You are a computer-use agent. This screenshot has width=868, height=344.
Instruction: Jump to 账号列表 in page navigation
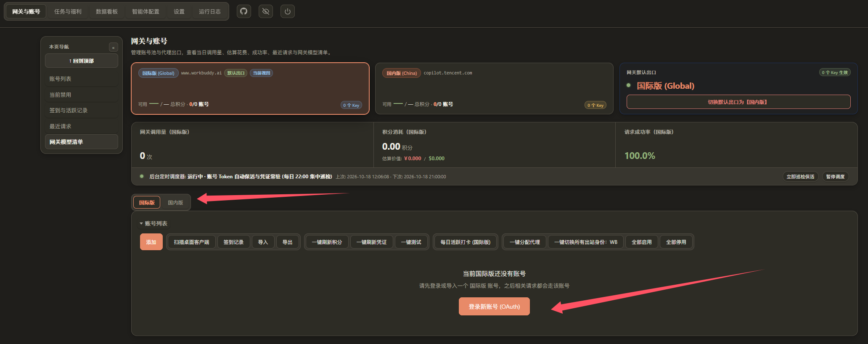coord(82,79)
